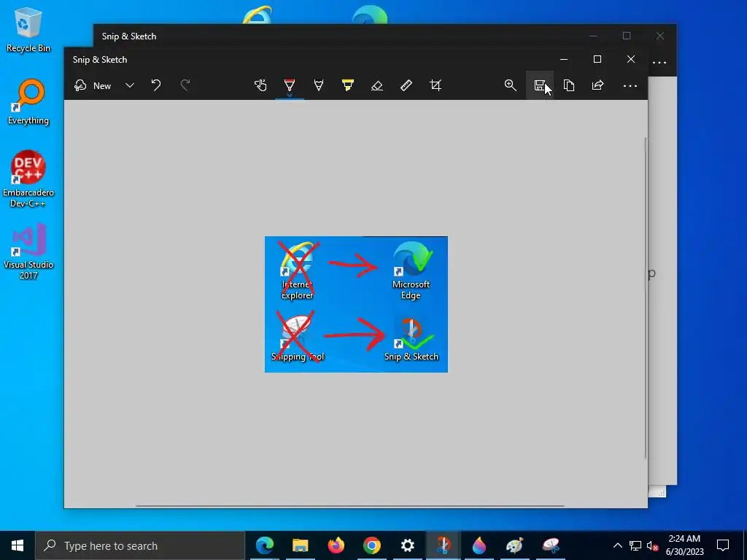Open Firefox from the taskbar
Viewport: 747px width, 560px height.
pos(336,545)
